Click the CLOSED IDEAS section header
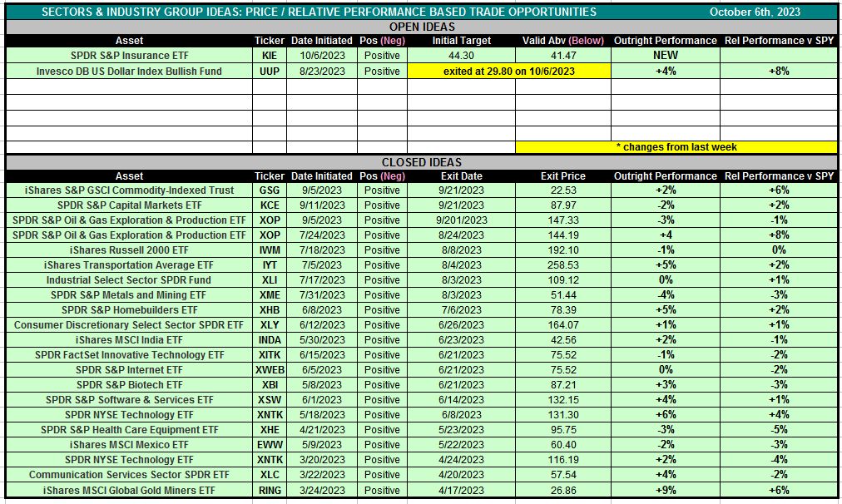Viewport: 842px width, 504px height. click(x=421, y=162)
